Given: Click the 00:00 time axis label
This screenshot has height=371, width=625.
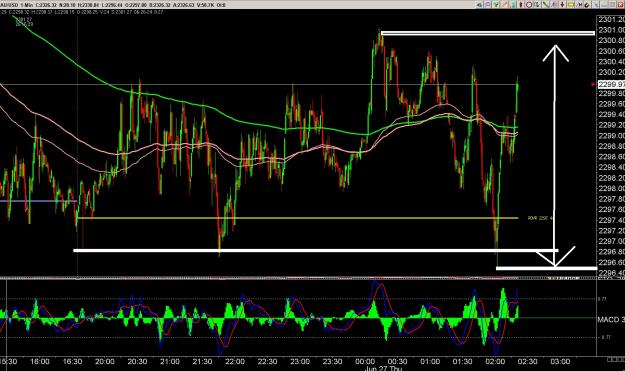Looking at the screenshot, I should [365, 361].
